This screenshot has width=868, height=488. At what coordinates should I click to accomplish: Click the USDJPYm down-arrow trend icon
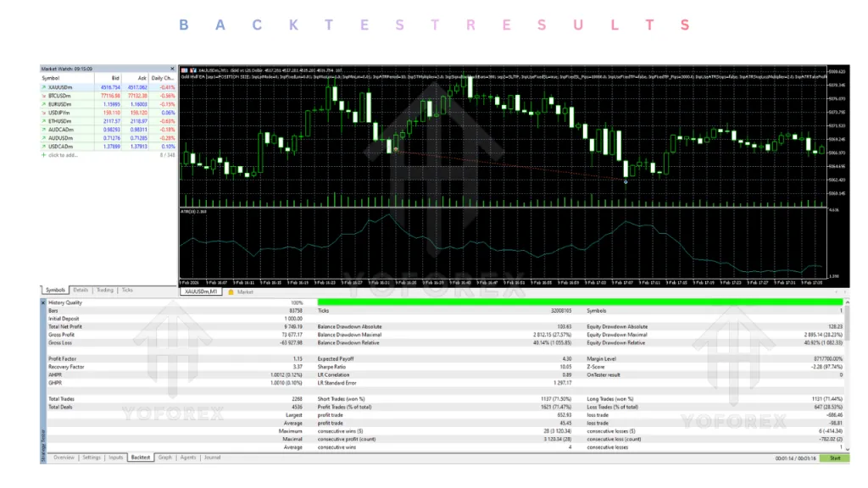click(x=44, y=113)
